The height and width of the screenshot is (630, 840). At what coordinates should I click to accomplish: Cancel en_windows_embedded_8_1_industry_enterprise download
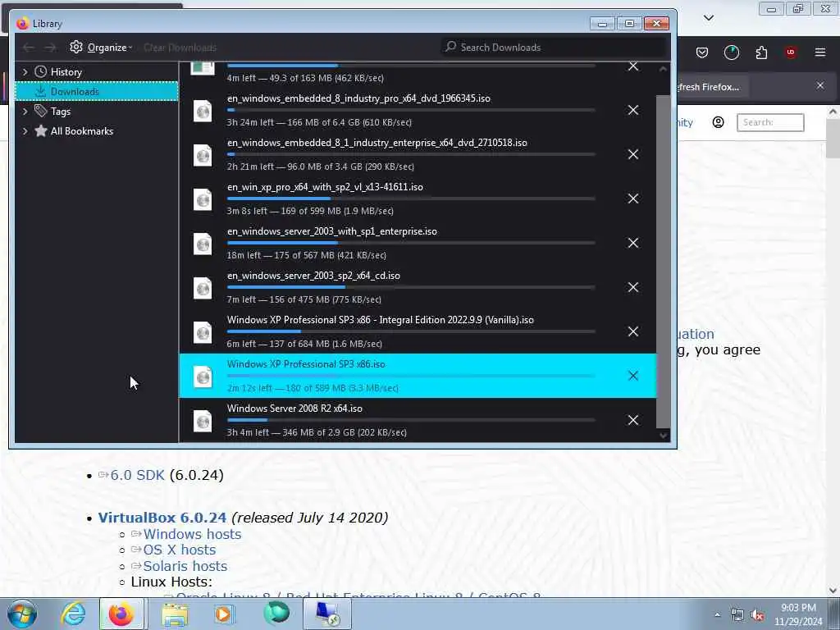click(x=633, y=154)
